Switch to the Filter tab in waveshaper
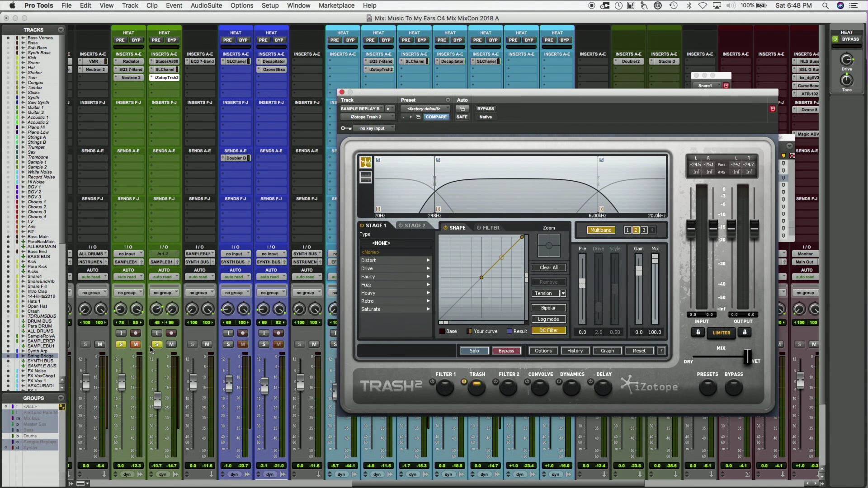 pos(488,228)
